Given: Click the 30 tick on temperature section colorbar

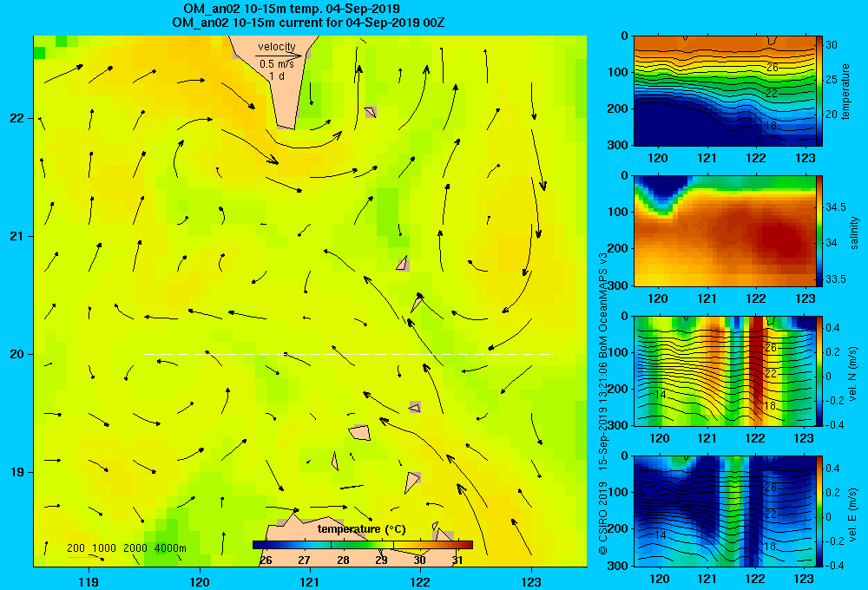Looking at the screenshot, I should tap(832, 45).
